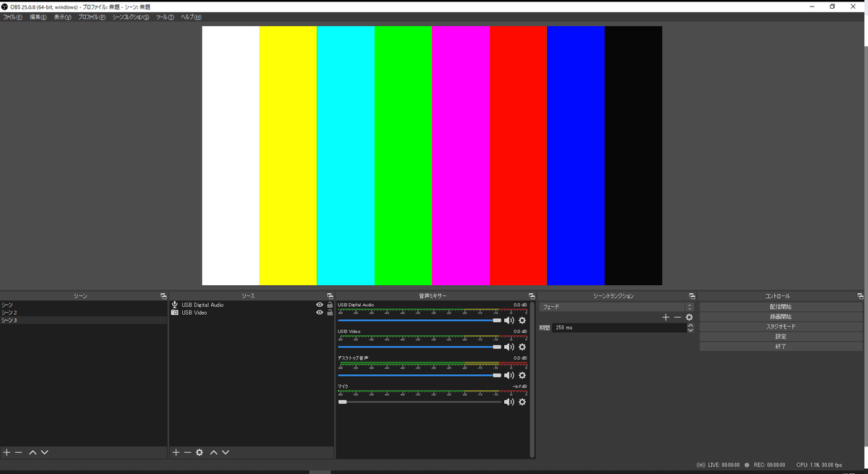Viewport: 868px width, 474px height.
Task: Select USB Digital Audio source row
Action: tap(251, 305)
